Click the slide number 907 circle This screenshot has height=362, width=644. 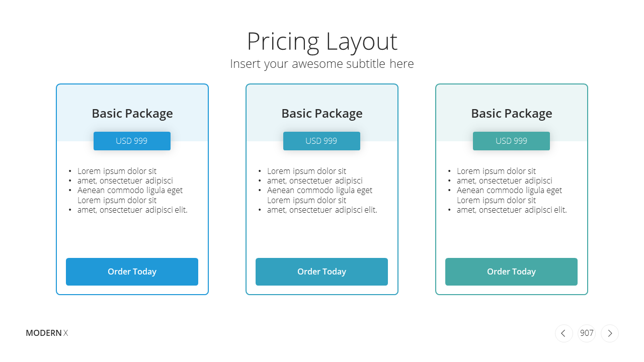(x=587, y=333)
